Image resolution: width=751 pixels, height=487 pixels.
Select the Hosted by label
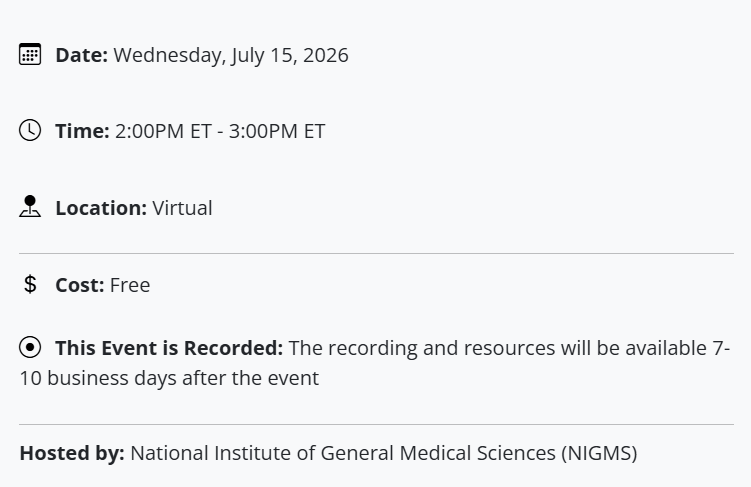(x=72, y=453)
